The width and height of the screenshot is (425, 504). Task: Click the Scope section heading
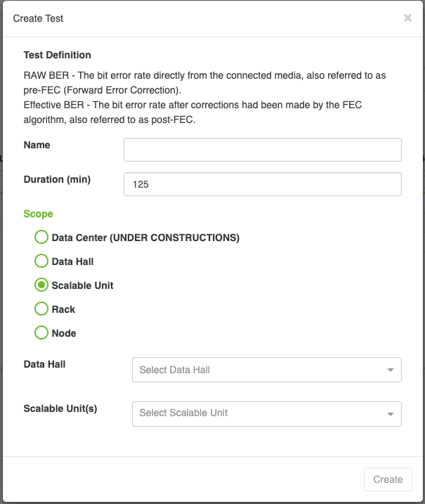[38, 214]
